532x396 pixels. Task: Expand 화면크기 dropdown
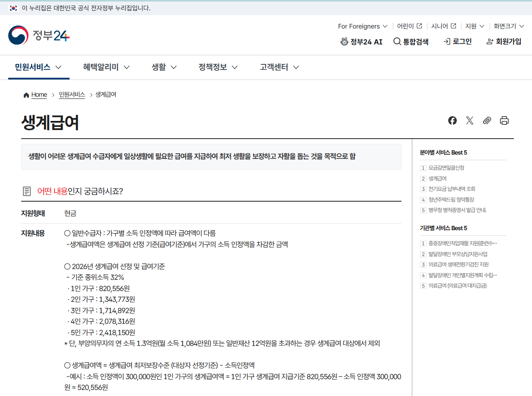coord(509,26)
